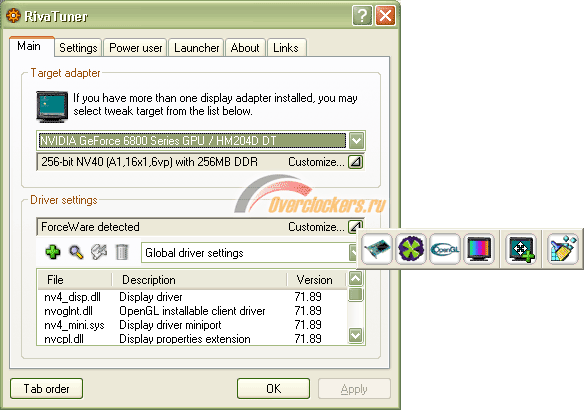Open the Power user tab
This screenshot has width=584, height=410.
point(136,48)
